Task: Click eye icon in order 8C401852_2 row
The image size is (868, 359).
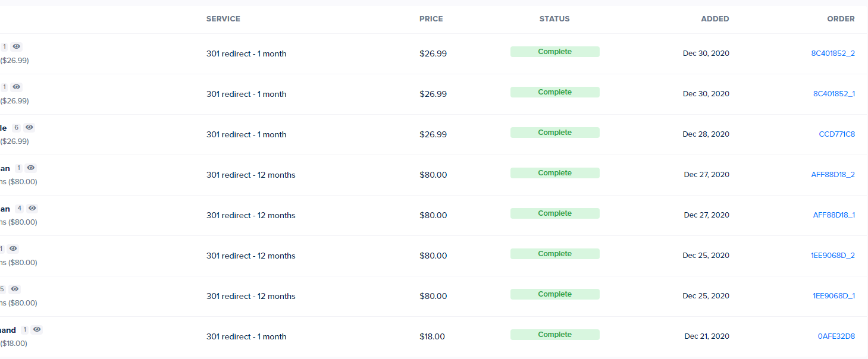Action: [17, 46]
